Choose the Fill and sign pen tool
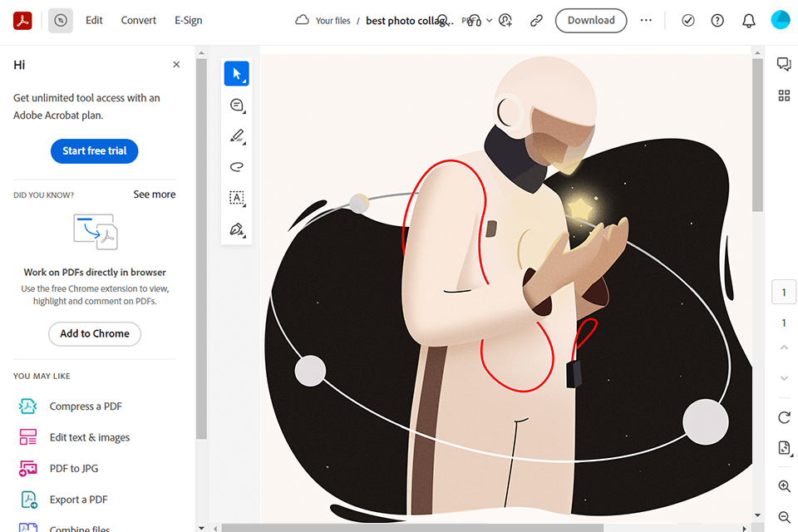 point(237,229)
